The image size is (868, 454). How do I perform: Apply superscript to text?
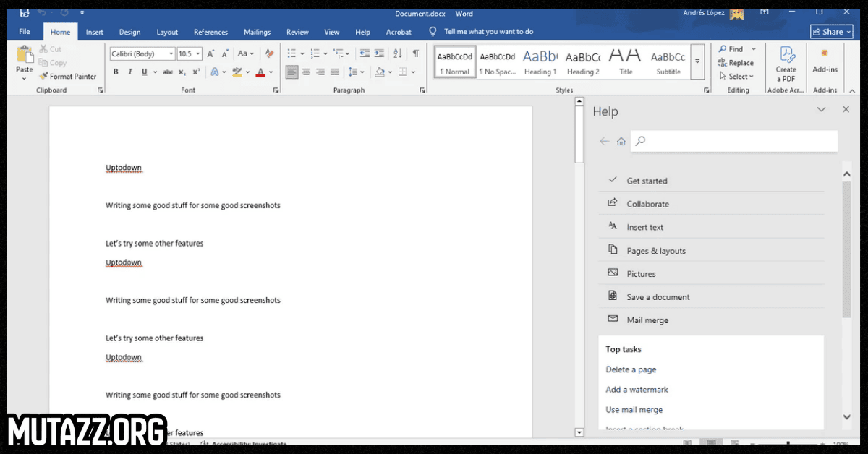(x=196, y=72)
